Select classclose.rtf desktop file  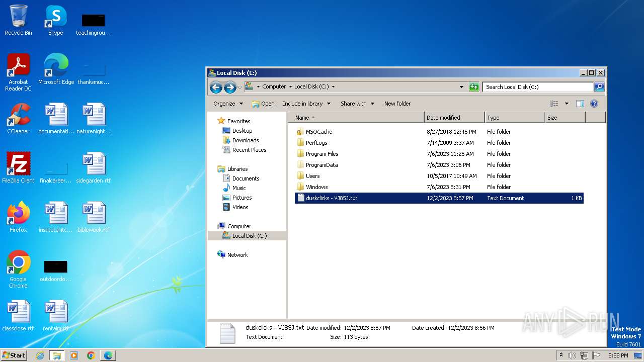click(x=18, y=316)
